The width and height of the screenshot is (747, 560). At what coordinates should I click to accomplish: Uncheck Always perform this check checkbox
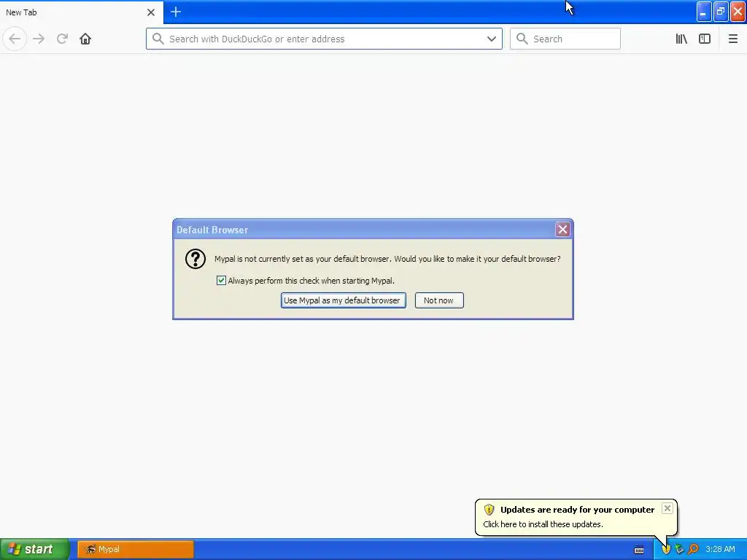coord(221,281)
